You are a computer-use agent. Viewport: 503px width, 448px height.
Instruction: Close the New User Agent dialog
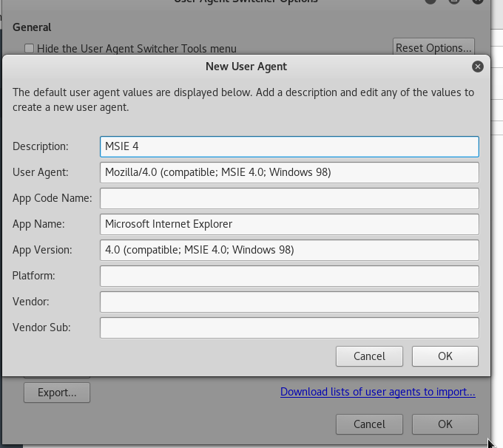[x=478, y=67]
